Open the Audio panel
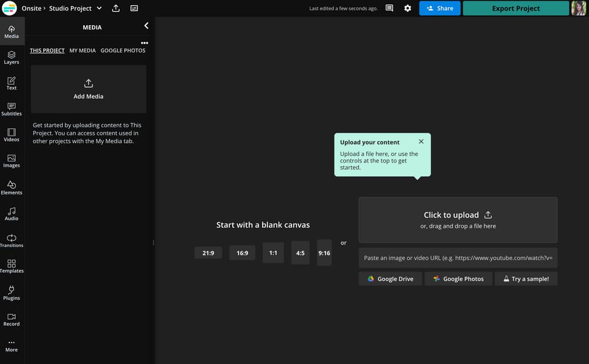 click(x=11, y=213)
